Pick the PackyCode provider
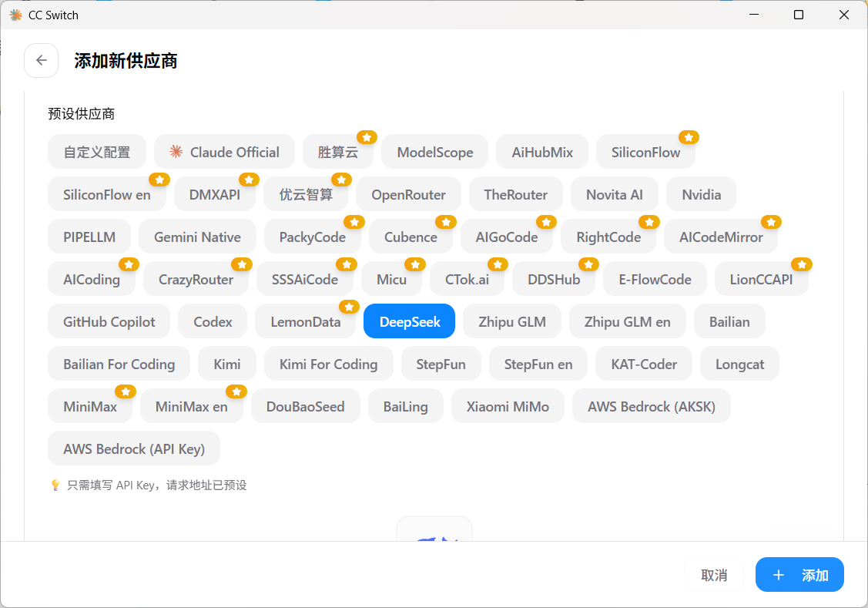The width and height of the screenshot is (868, 608). tap(312, 237)
